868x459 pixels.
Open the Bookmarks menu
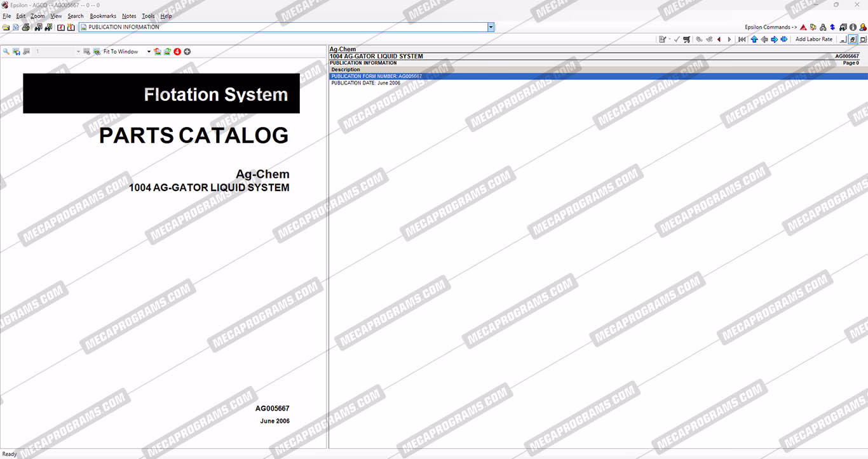point(103,16)
